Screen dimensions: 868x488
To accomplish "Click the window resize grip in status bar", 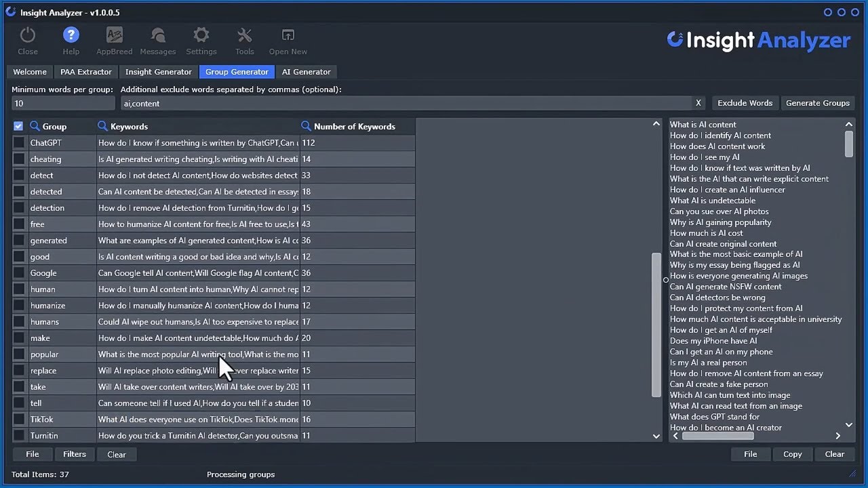I will [x=853, y=474].
